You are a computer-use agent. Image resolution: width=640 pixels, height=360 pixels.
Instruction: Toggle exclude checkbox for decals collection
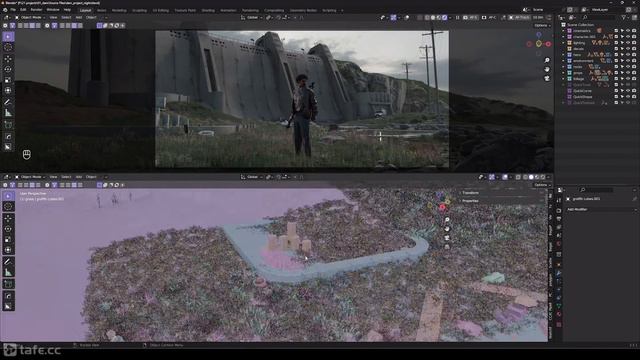[616, 49]
